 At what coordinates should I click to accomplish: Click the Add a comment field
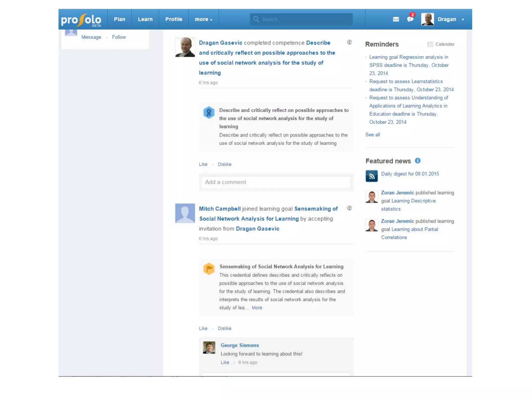[x=276, y=182]
